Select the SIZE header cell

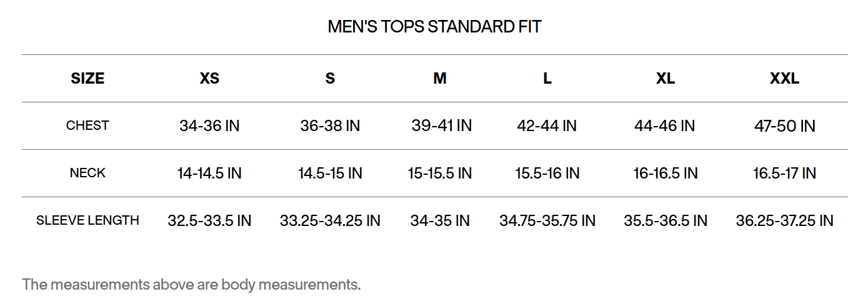click(x=87, y=79)
